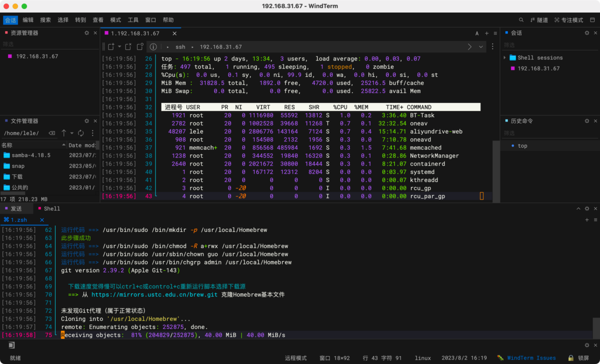Click the 锁屏 lock screen button

(583, 358)
